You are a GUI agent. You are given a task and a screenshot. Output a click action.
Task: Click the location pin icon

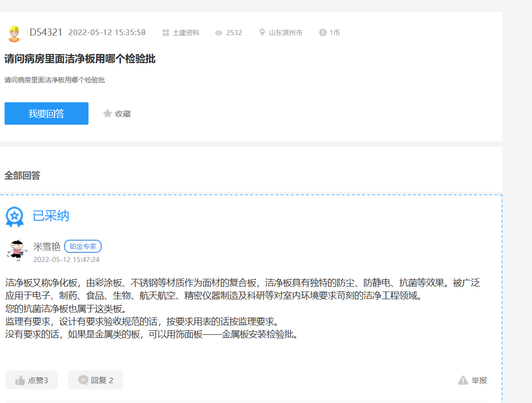[262, 33]
